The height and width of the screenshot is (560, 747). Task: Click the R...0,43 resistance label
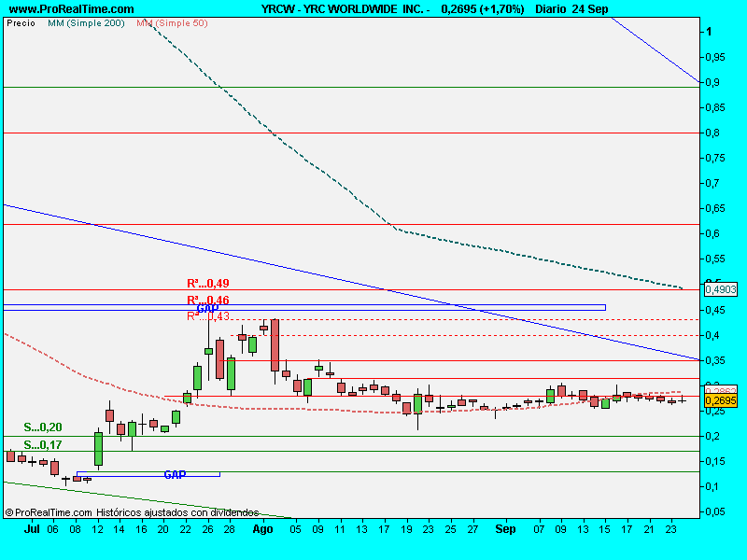tap(207, 316)
